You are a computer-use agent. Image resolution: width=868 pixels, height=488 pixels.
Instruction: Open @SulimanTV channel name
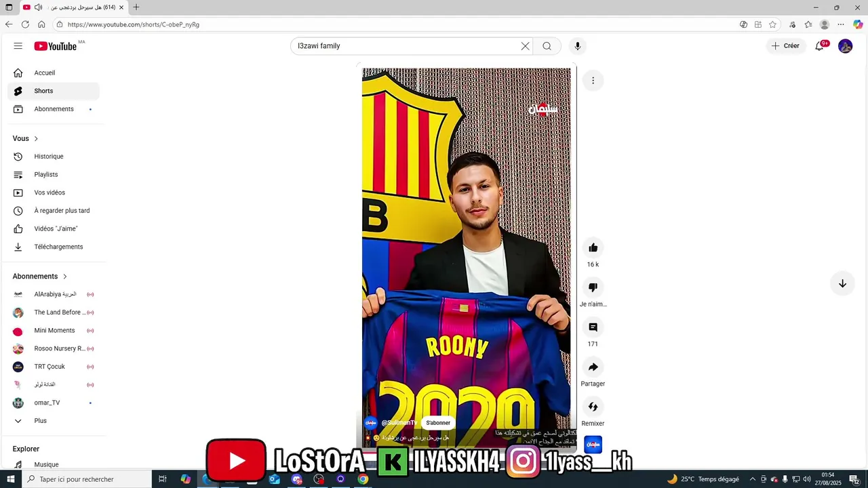pyautogui.click(x=399, y=423)
